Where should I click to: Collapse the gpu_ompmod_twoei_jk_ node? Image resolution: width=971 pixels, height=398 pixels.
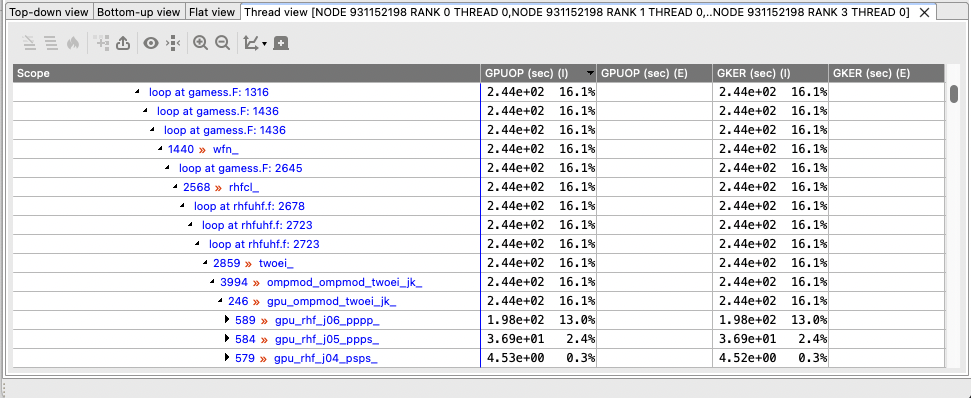click(x=220, y=301)
